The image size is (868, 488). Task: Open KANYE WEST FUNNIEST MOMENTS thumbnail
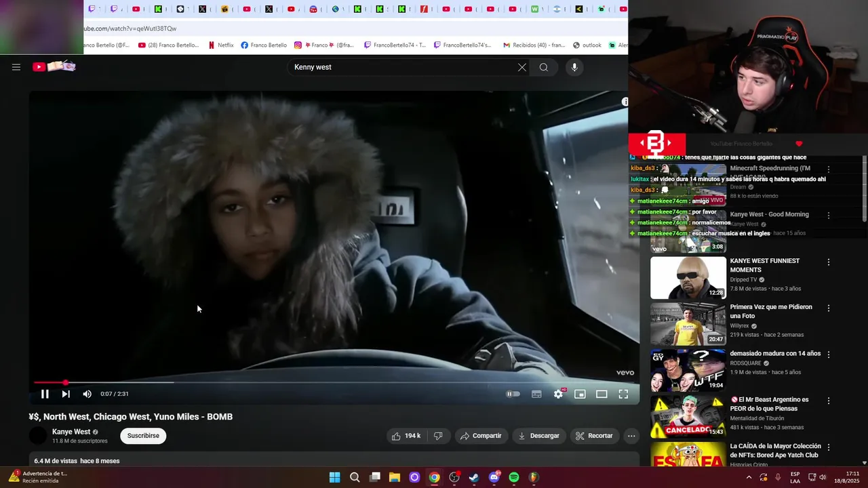point(688,278)
